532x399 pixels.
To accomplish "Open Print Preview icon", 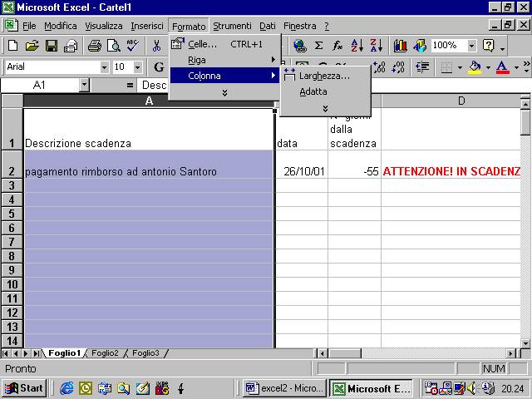I will [113, 45].
